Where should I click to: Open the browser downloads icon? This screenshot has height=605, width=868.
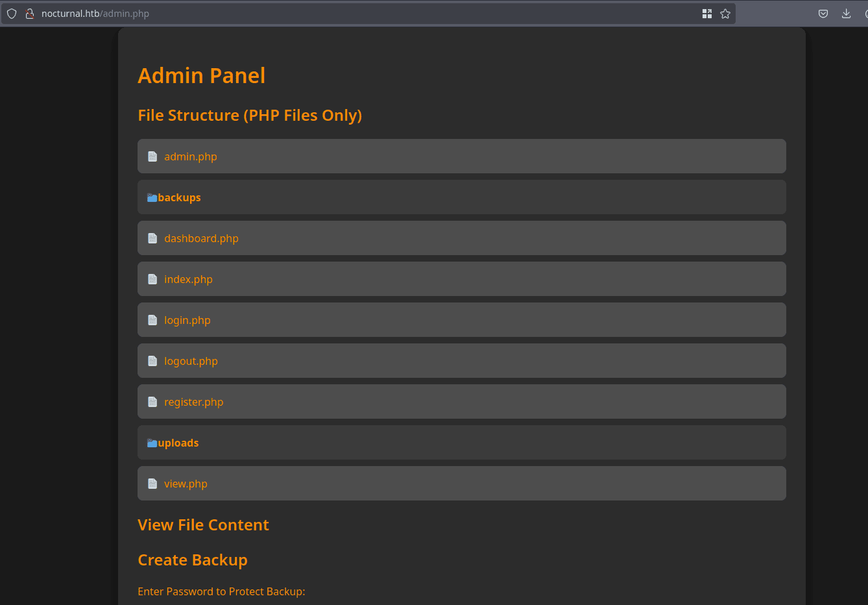(846, 14)
